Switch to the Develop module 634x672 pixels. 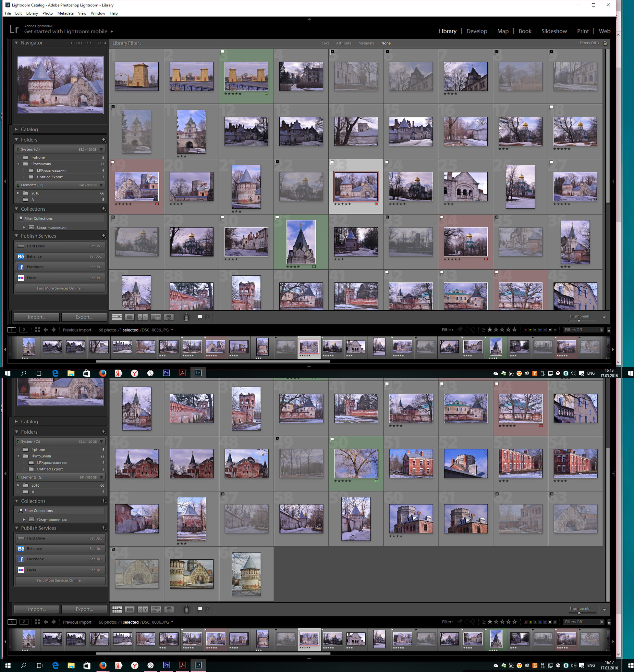click(477, 31)
